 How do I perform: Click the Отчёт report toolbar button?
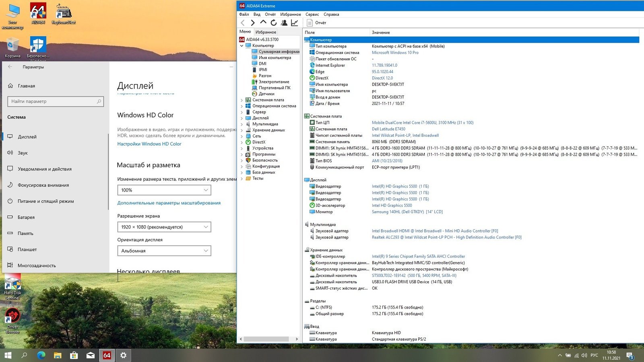click(x=316, y=23)
